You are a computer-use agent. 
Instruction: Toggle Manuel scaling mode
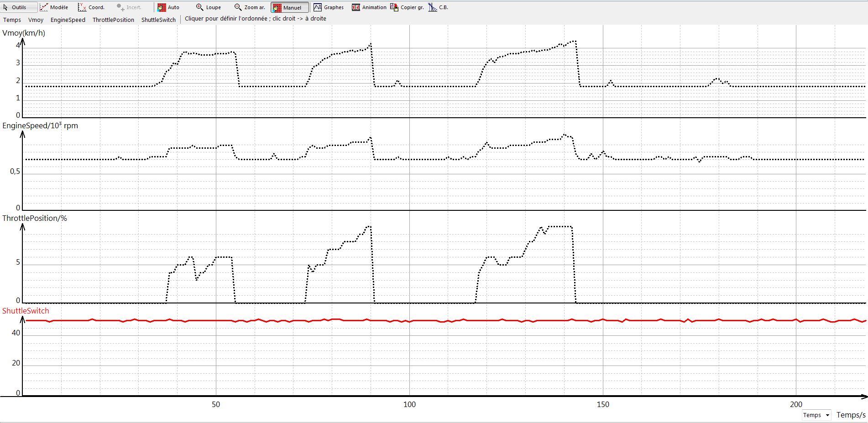pyautogui.click(x=289, y=7)
